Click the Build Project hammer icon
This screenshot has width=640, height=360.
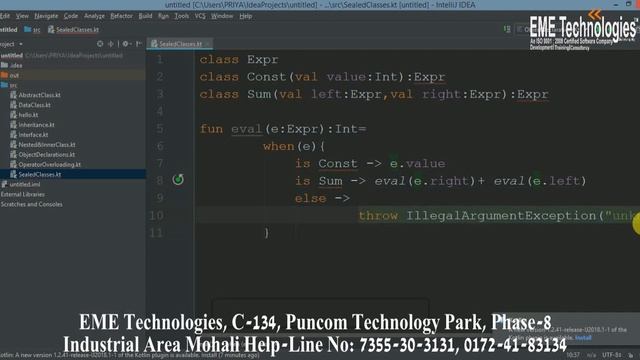[x=507, y=29]
